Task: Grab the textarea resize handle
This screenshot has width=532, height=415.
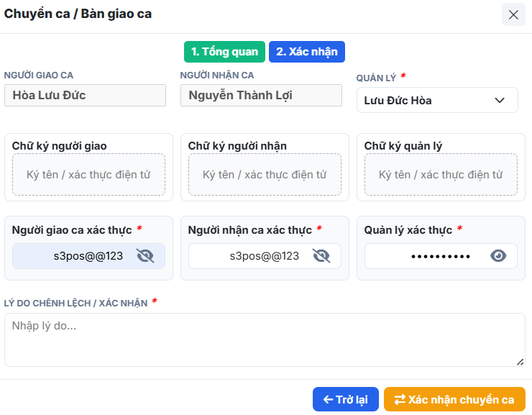Action: [520, 362]
